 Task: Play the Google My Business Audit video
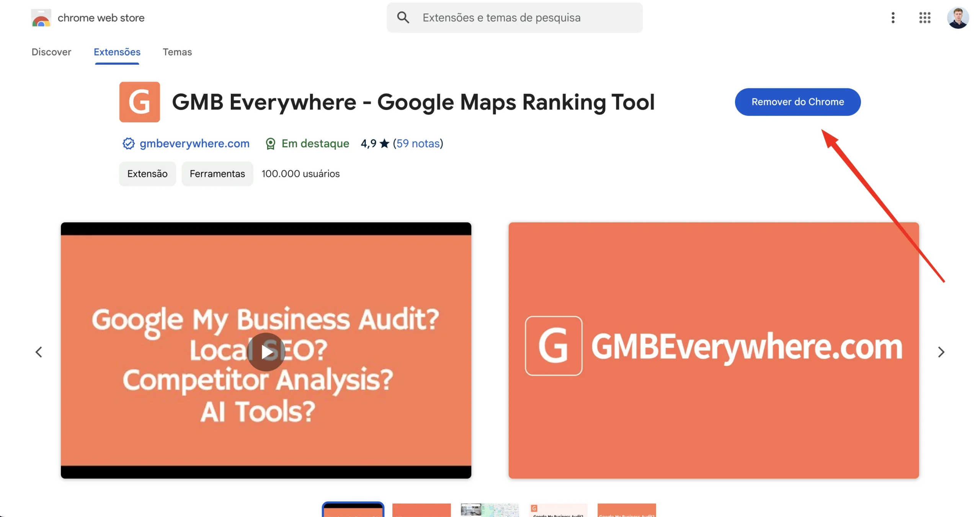click(266, 351)
